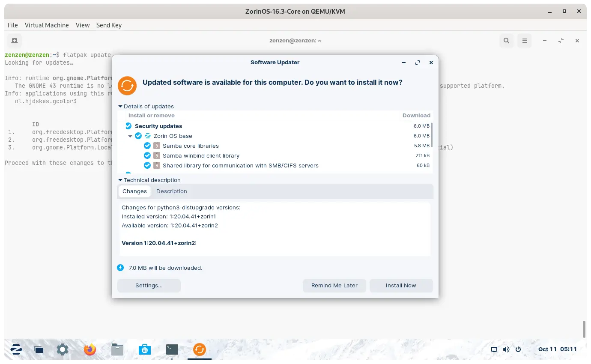Screen dimensions: 591x364
Task: Click the Download column header
Action: [x=416, y=115]
